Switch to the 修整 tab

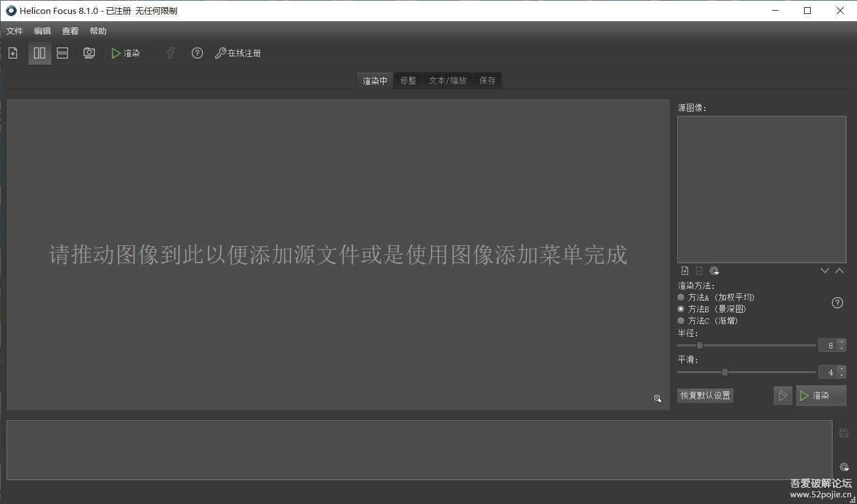pyautogui.click(x=408, y=81)
